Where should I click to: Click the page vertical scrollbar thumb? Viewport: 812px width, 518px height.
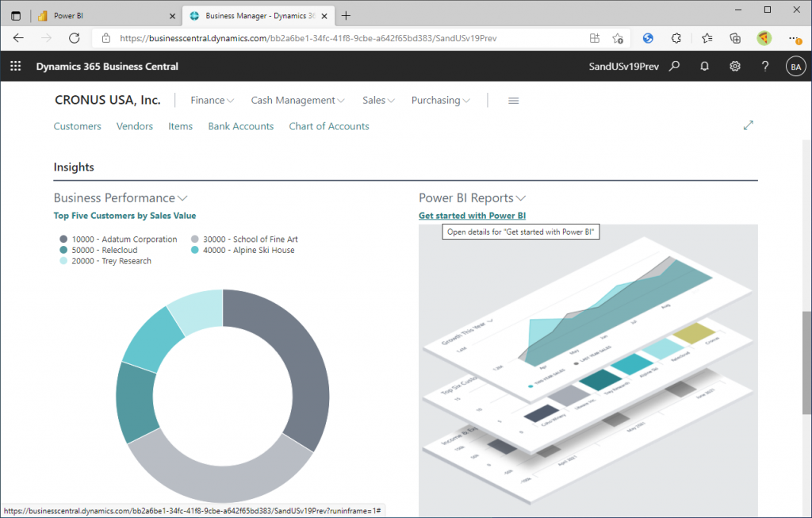tap(806, 363)
